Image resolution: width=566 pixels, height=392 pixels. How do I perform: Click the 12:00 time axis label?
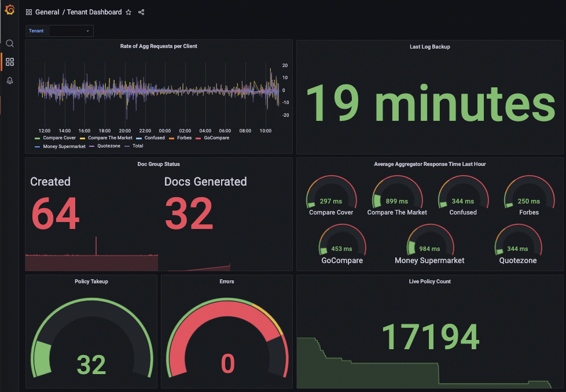click(45, 131)
